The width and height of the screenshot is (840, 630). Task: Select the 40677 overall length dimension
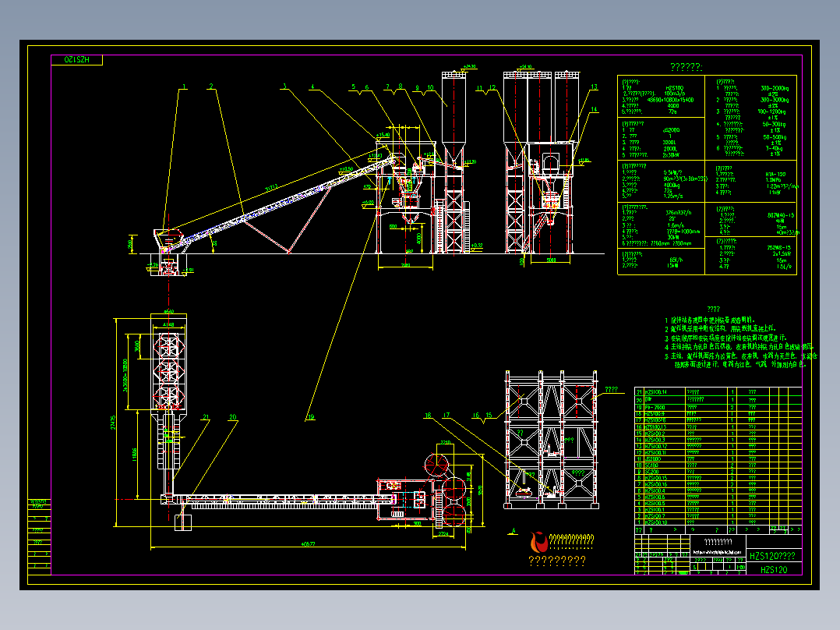coord(308,543)
